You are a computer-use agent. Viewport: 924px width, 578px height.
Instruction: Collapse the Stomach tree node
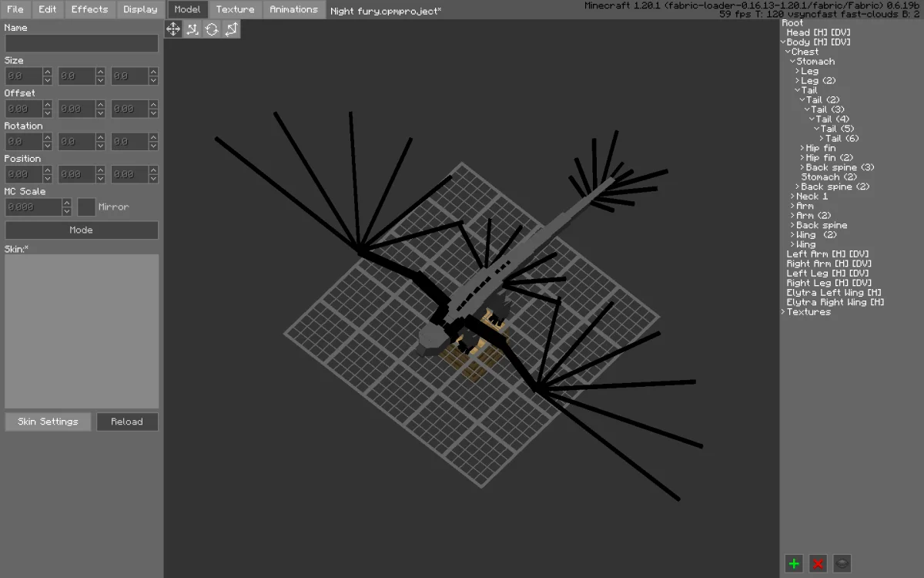click(793, 62)
